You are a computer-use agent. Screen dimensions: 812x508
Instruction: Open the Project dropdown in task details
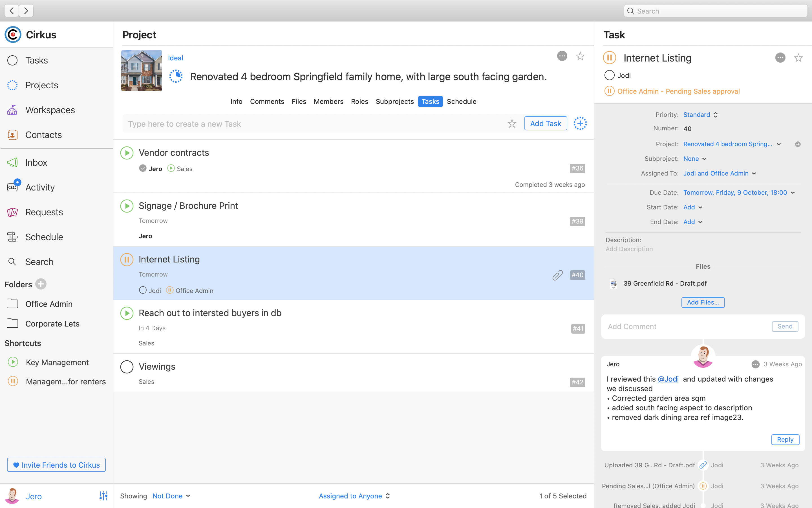coord(732,144)
